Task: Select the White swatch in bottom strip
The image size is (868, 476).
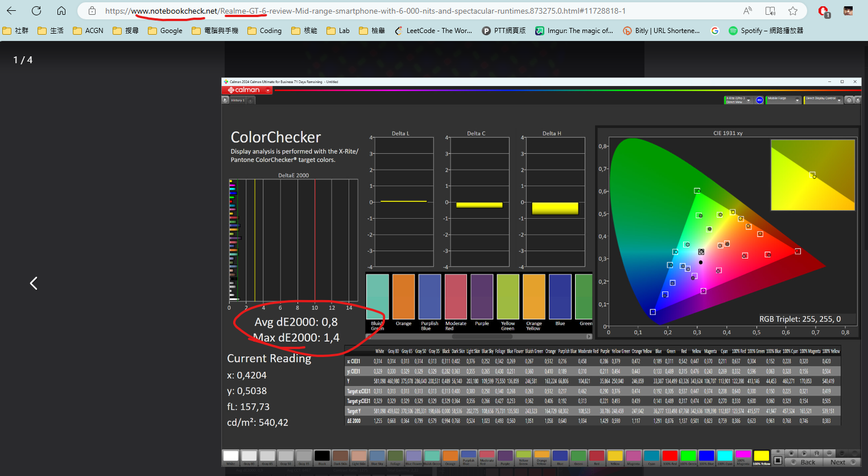Action: [231, 457]
